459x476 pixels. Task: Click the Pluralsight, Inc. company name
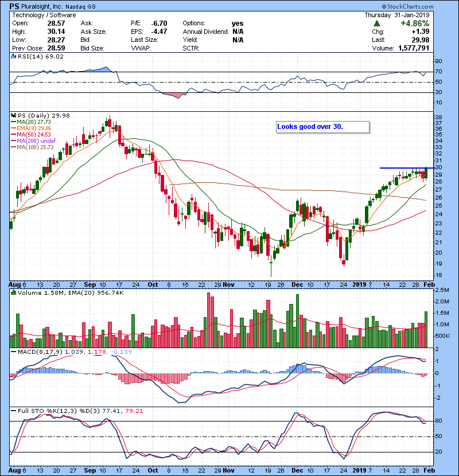point(42,7)
